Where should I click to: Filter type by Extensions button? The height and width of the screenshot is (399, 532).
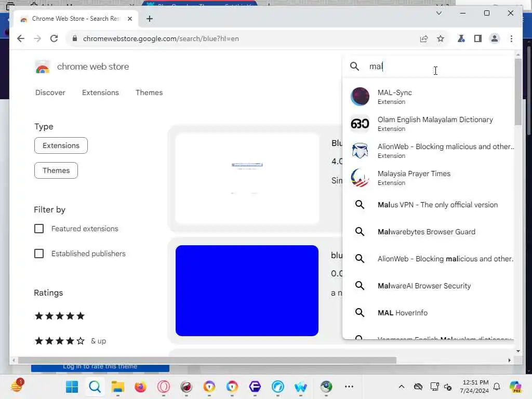click(x=61, y=145)
